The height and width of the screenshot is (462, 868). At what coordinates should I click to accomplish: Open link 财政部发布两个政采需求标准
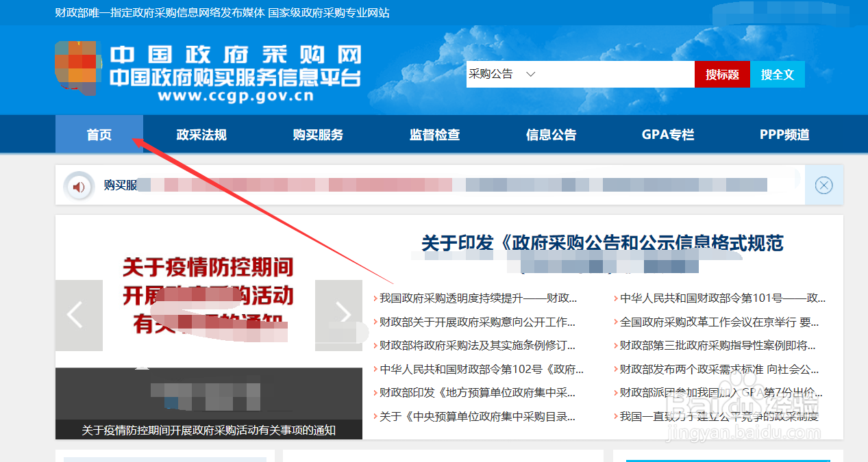[x=719, y=370]
